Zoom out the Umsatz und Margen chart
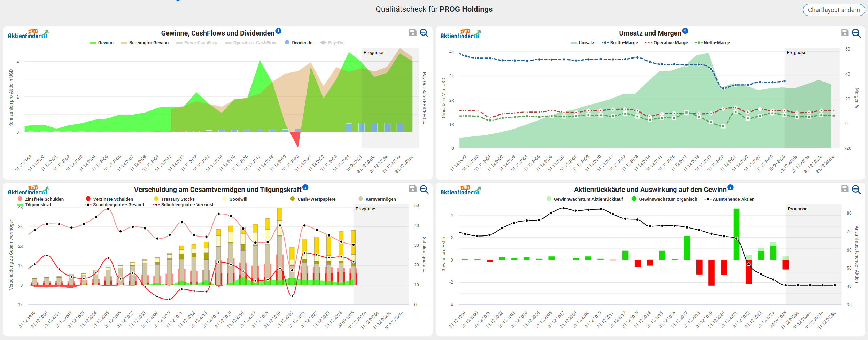 (856, 33)
